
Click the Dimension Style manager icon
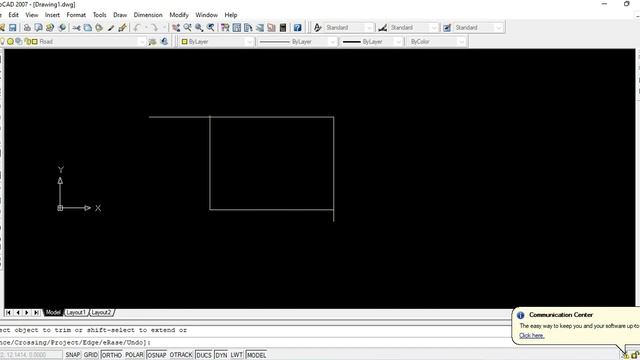[382, 28]
